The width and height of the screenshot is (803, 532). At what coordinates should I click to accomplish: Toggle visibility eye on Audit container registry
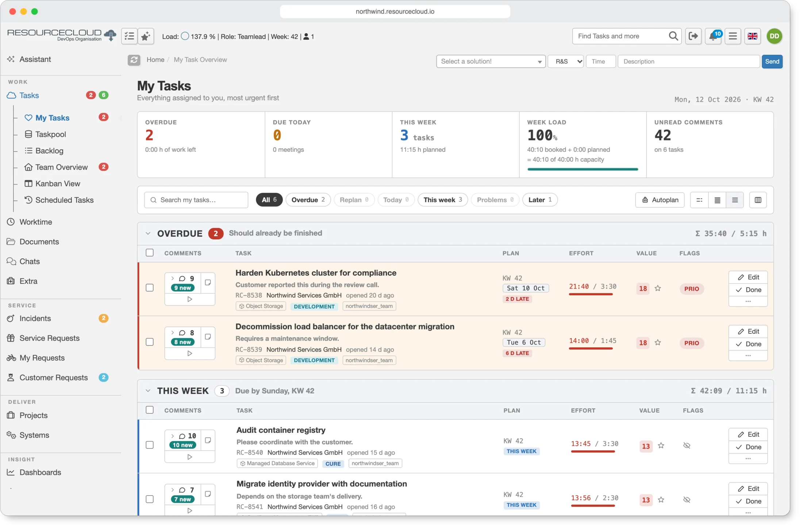pos(687,446)
